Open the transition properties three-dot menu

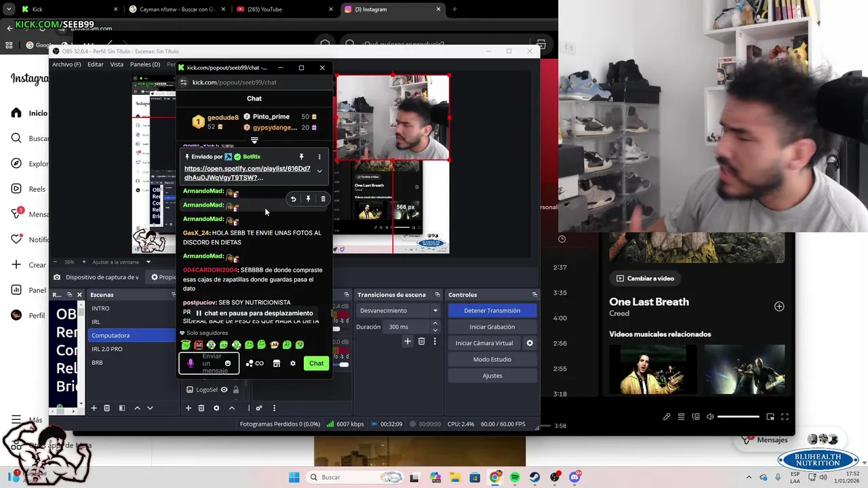pos(435,342)
